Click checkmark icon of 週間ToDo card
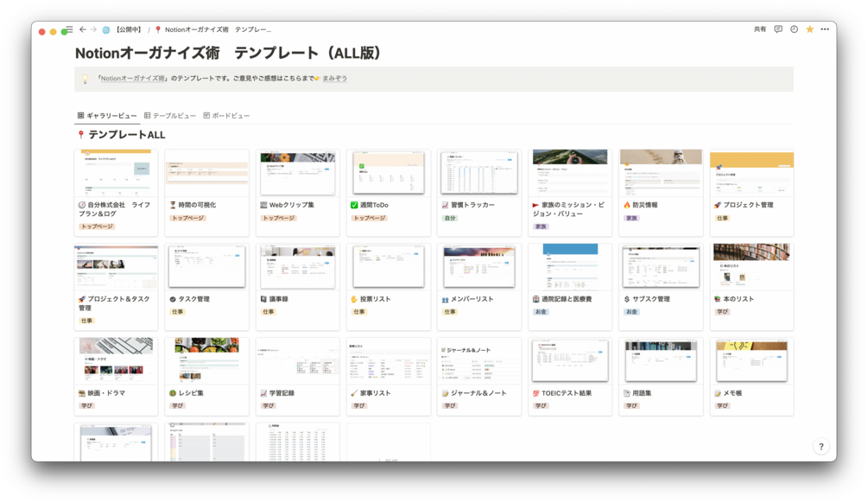This screenshot has width=868, height=503. tap(354, 205)
